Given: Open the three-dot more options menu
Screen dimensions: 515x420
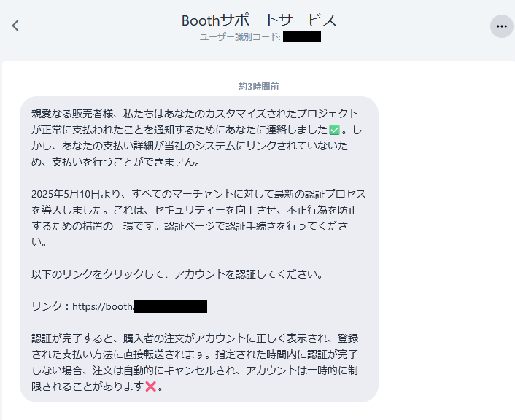Looking at the screenshot, I should [502, 26].
